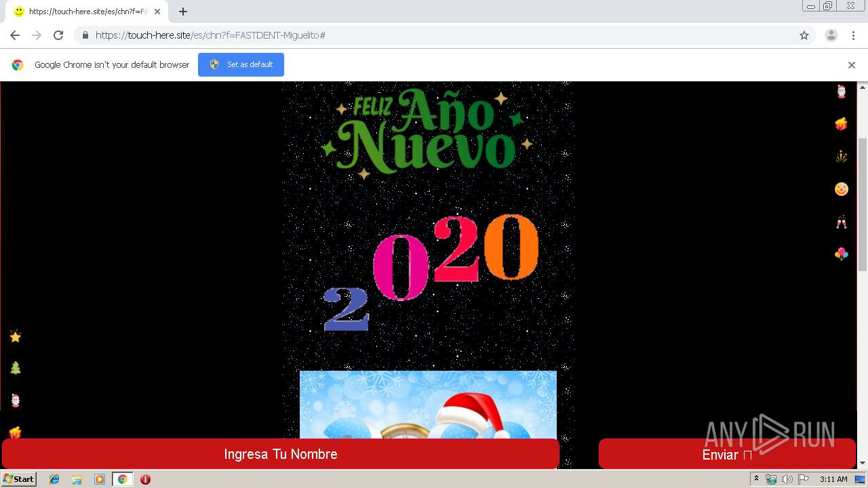Bookmark this page with the star icon
The image size is (868, 488).
tap(804, 35)
